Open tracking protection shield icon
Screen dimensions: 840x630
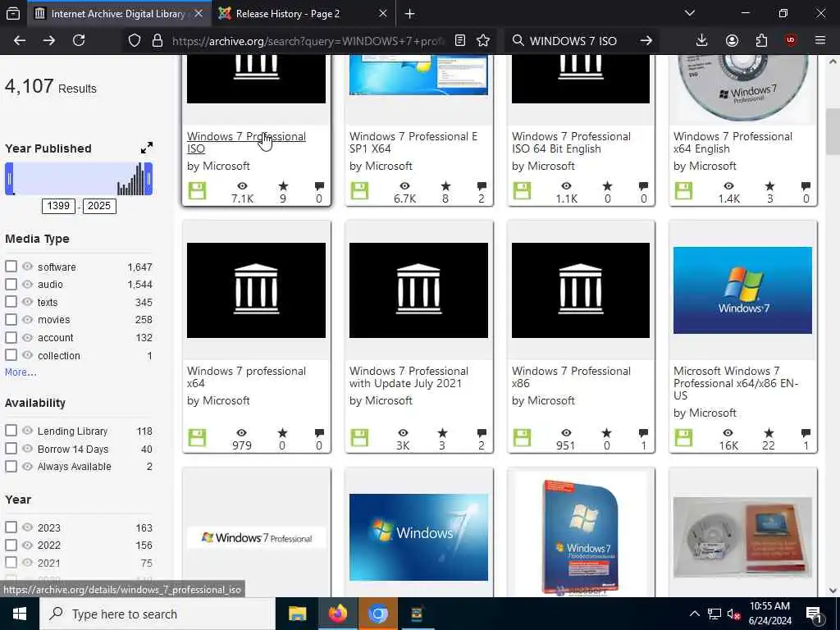[135, 40]
